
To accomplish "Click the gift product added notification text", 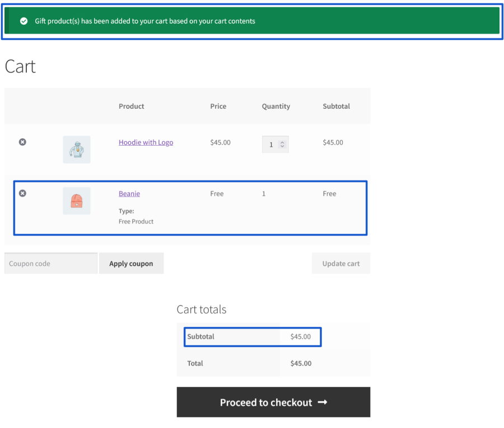I will [x=144, y=21].
